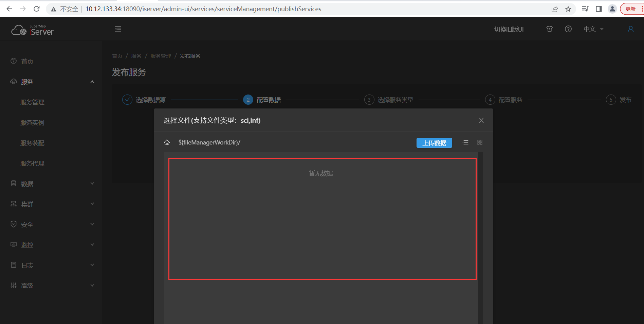Open the 中文 language dropdown

593,29
